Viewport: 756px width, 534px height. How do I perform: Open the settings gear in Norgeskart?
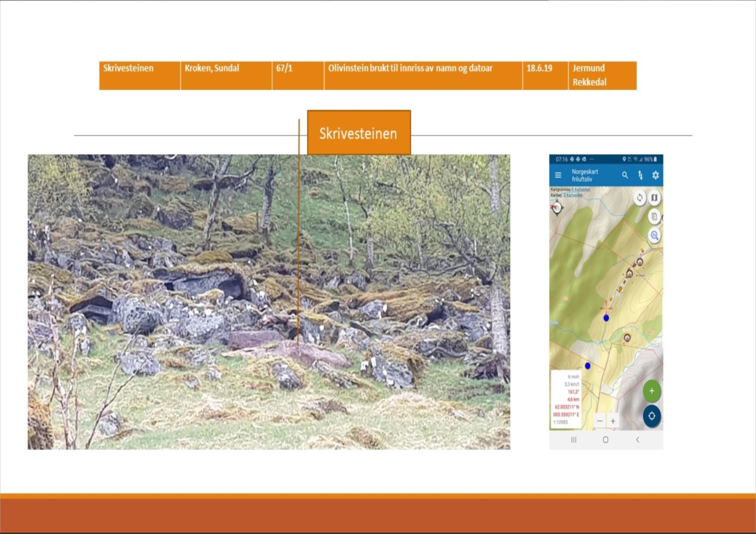click(655, 175)
